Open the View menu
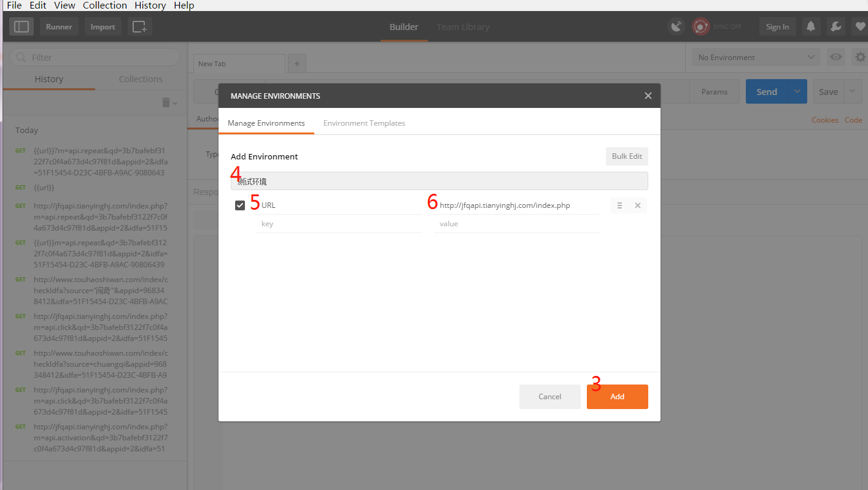Screen dimensions: 868x490 click(x=65, y=6)
